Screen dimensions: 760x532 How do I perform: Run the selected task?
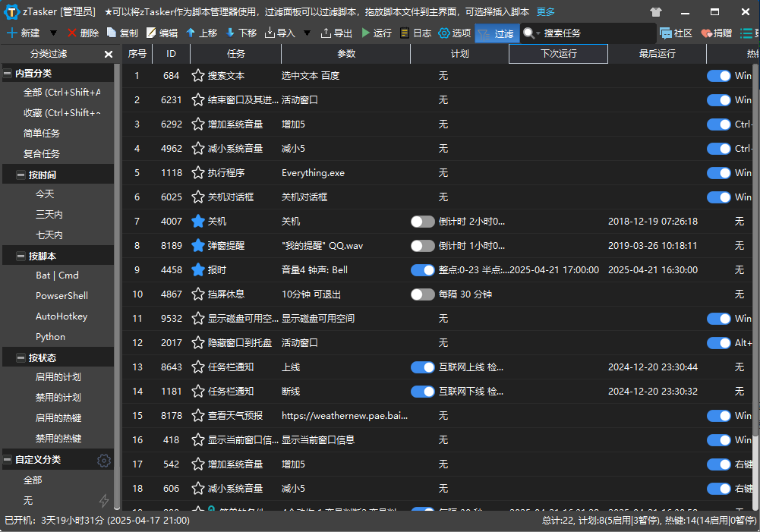tap(380, 33)
